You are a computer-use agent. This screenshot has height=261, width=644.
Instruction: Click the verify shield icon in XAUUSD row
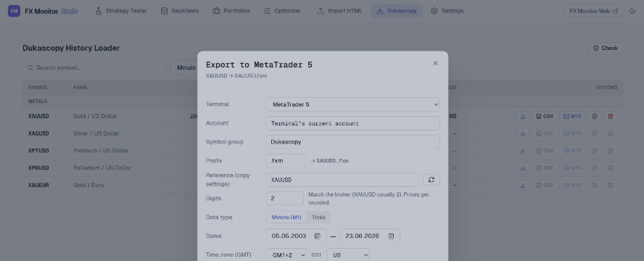click(x=594, y=116)
